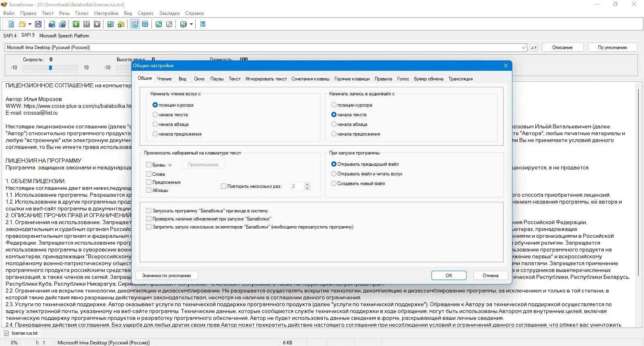This screenshot has height=346, width=644.
Task: Tick Проверять наличие обновлений checkbox
Action: 149,219
